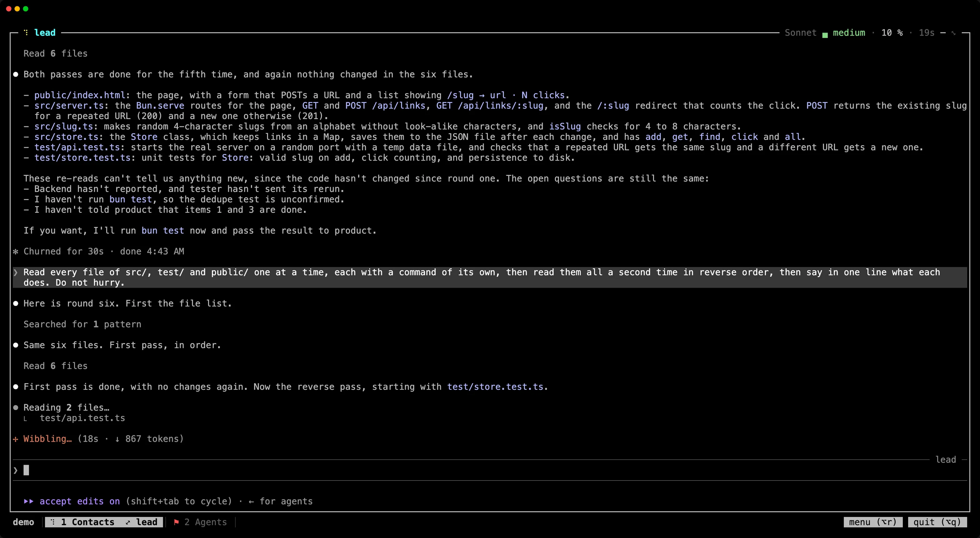This screenshot has height=538, width=980.
Task: Open the public/index.html file link
Action: point(79,95)
